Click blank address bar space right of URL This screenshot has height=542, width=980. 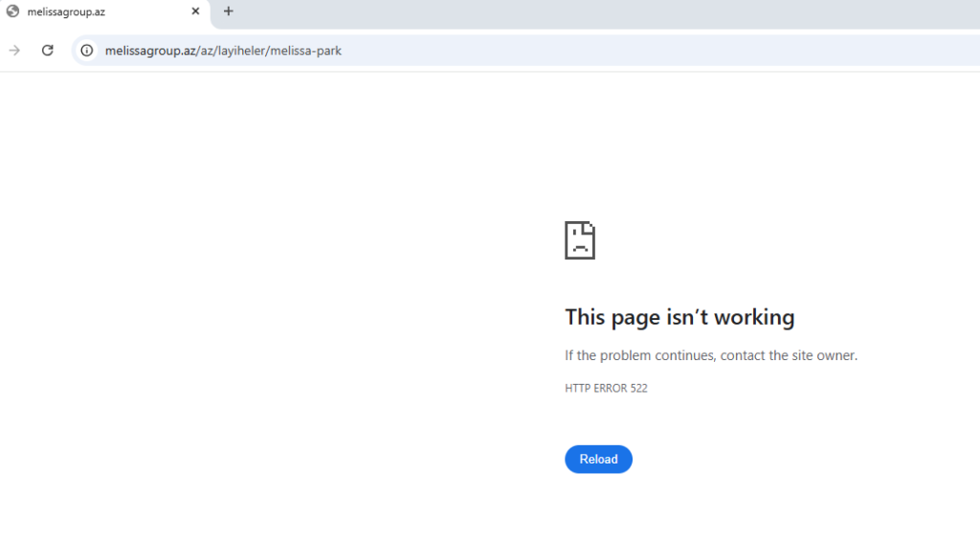[670, 51]
